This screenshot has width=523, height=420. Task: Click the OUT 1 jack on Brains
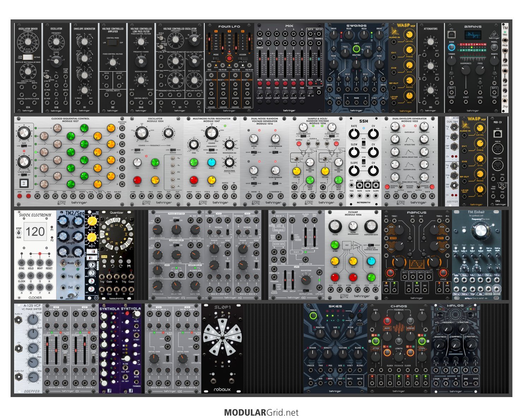click(x=452, y=92)
